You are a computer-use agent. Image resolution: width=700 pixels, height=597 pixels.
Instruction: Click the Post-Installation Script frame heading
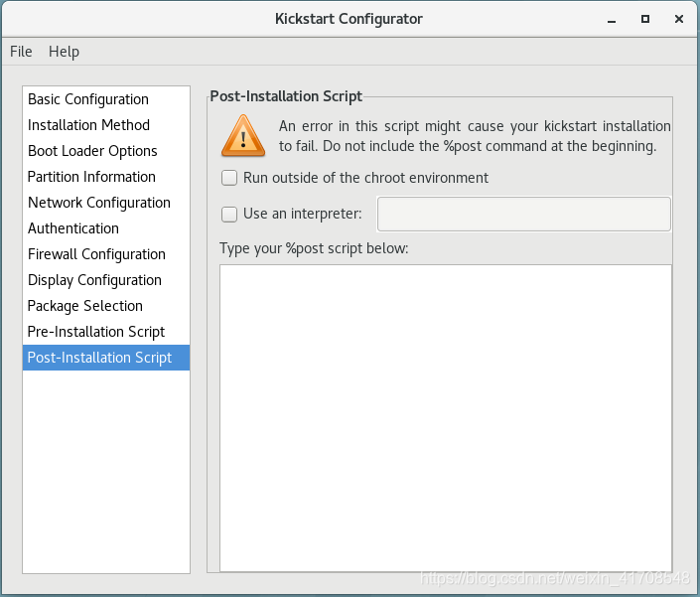pyautogui.click(x=286, y=96)
